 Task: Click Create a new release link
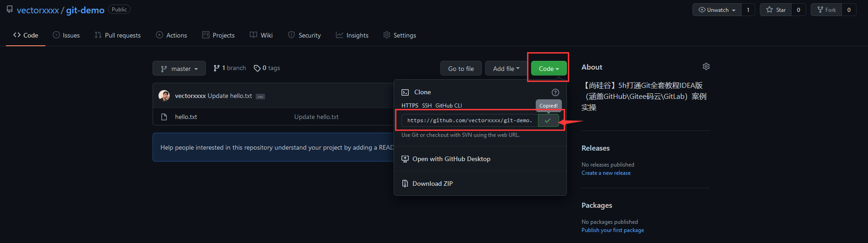click(606, 173)
